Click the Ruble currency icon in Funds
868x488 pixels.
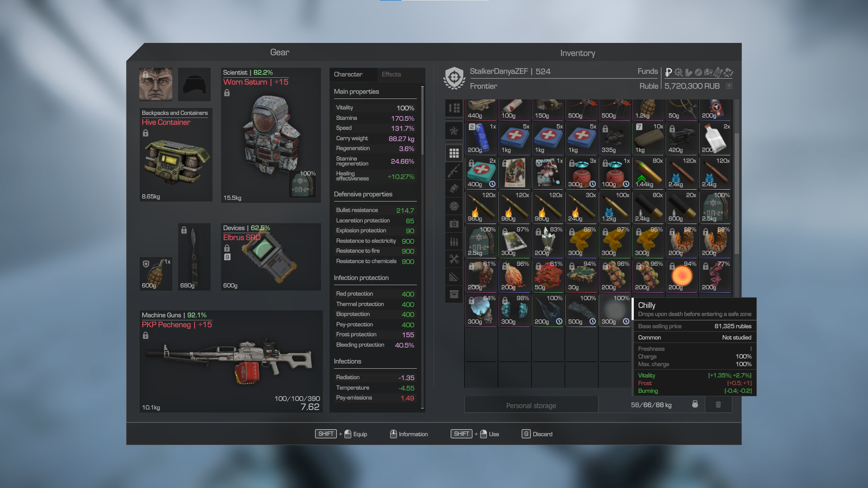tap(668, 72)
